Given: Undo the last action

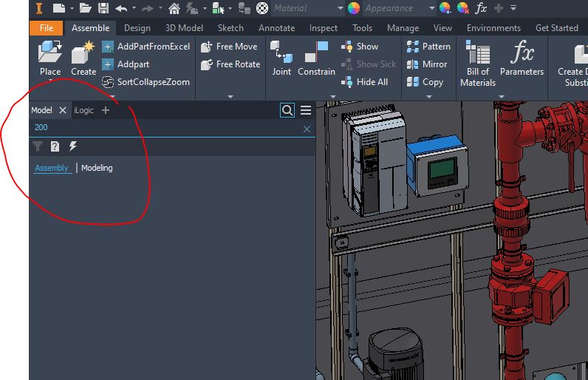Looking at the screenshot, I should coord(121,8).
